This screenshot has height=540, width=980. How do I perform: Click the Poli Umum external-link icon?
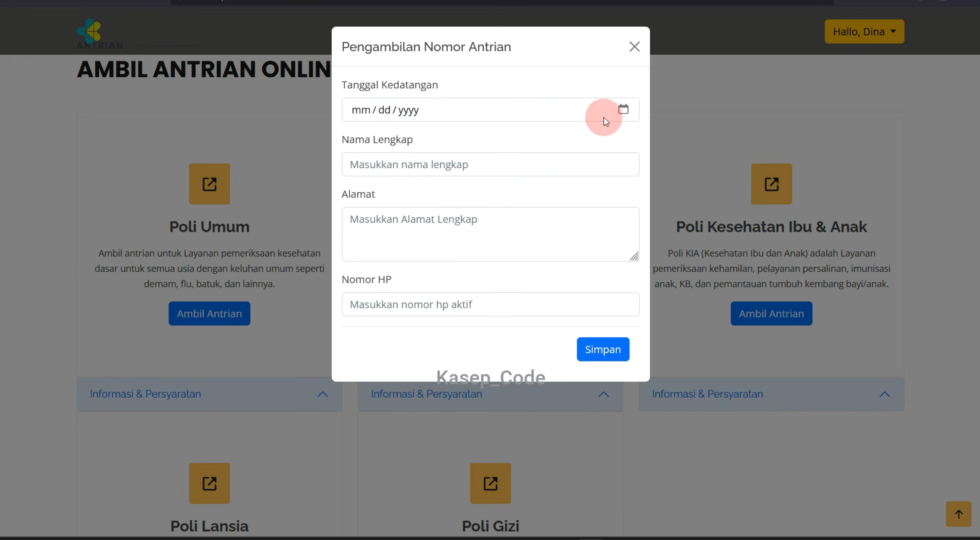pos(209,184)
